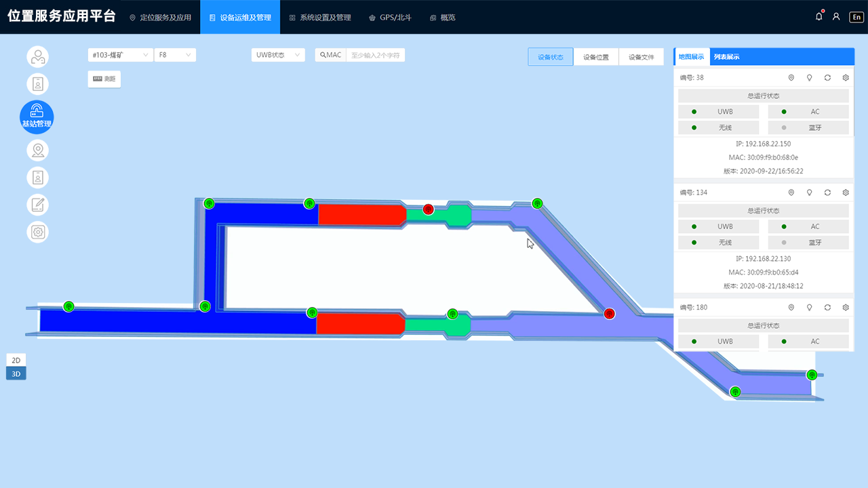Open the 设备运维及管理 nav tab
The image size is (868, 488).
[240, 17]
